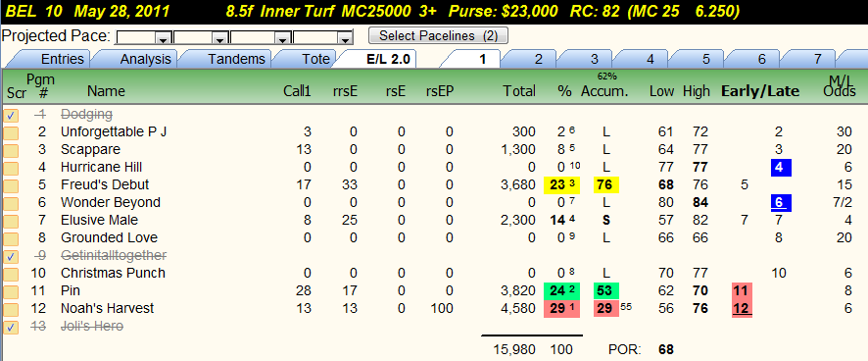868x361 pixels.
Task: Click the race header BEL 10 May 28, 2011
Action: pos(88,11)
